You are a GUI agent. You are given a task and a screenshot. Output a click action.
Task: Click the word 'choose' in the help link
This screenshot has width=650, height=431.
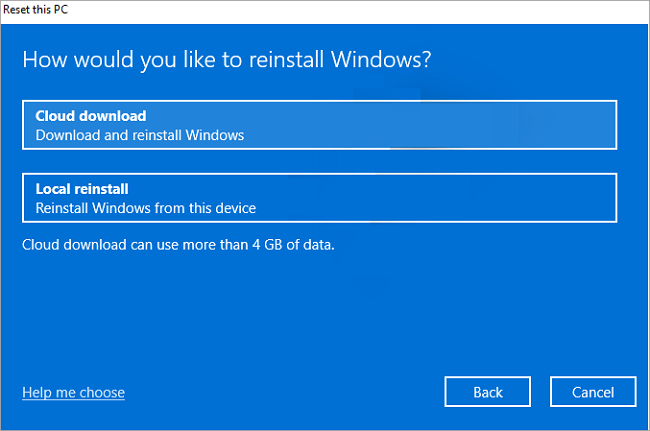click(102, 393)
